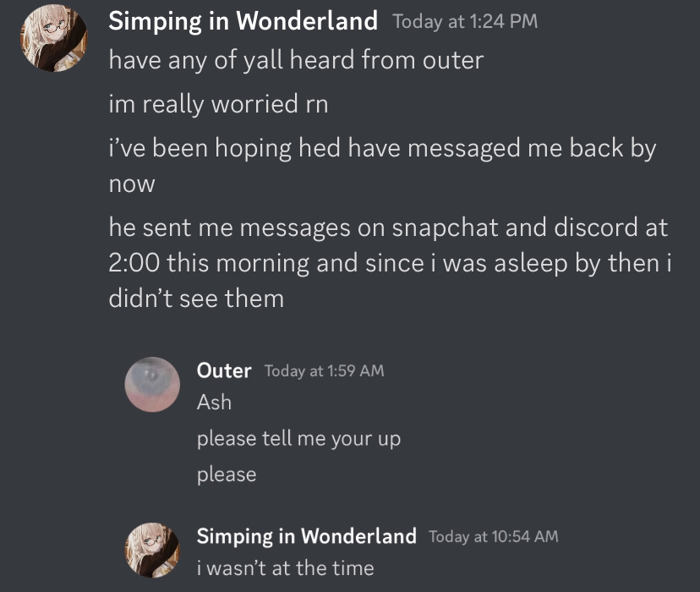Click Outer's 'Ash' message
Image resolution: width=700 pixels, height=592 pixels.
214,403
